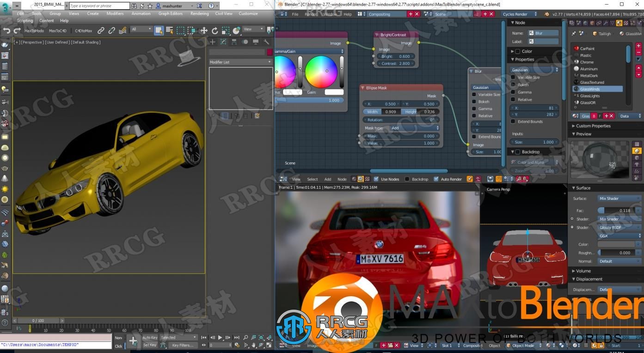The width and height of the screenshot is (644, 353).
Task: Open the Node menu in node editor
Action: pyautogui.click(x=342, y=179)
